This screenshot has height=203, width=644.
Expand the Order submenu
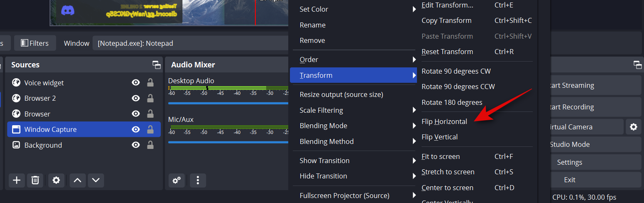357,60
